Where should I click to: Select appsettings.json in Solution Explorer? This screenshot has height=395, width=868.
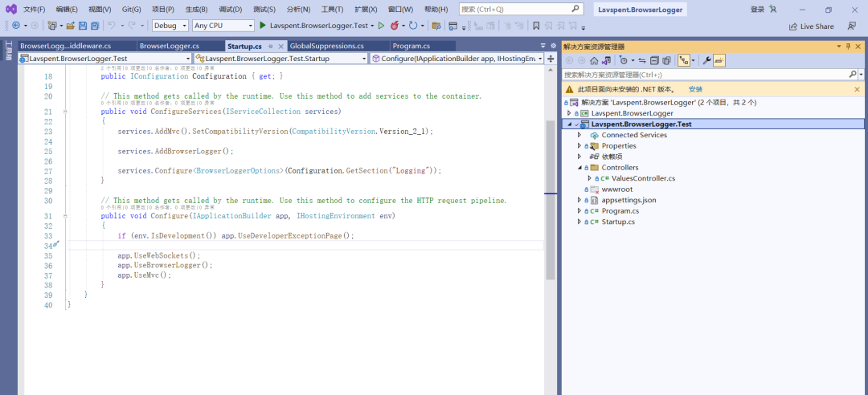pos(628,200)
